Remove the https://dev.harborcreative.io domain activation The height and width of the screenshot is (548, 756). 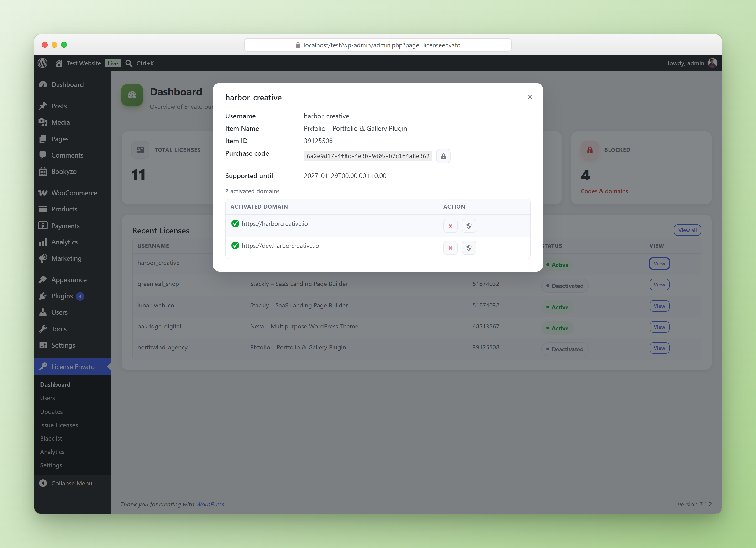(450, 248)
